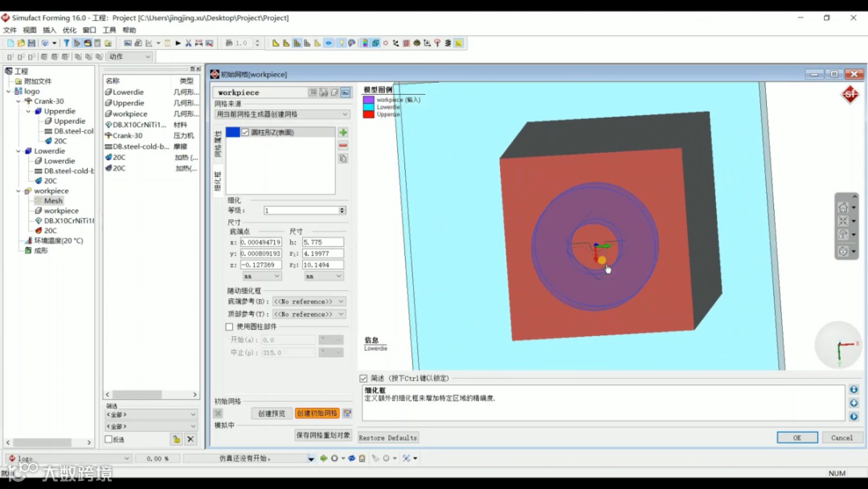The width and height of the screenshot is (868, 489).
Task: Select Mesh item in the project tree
Action: point(53,201)
